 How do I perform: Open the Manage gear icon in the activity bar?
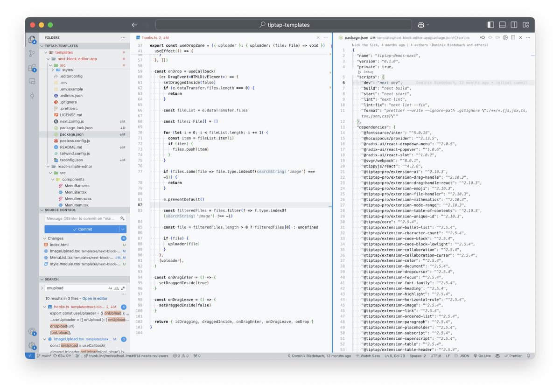click(32, 346)
